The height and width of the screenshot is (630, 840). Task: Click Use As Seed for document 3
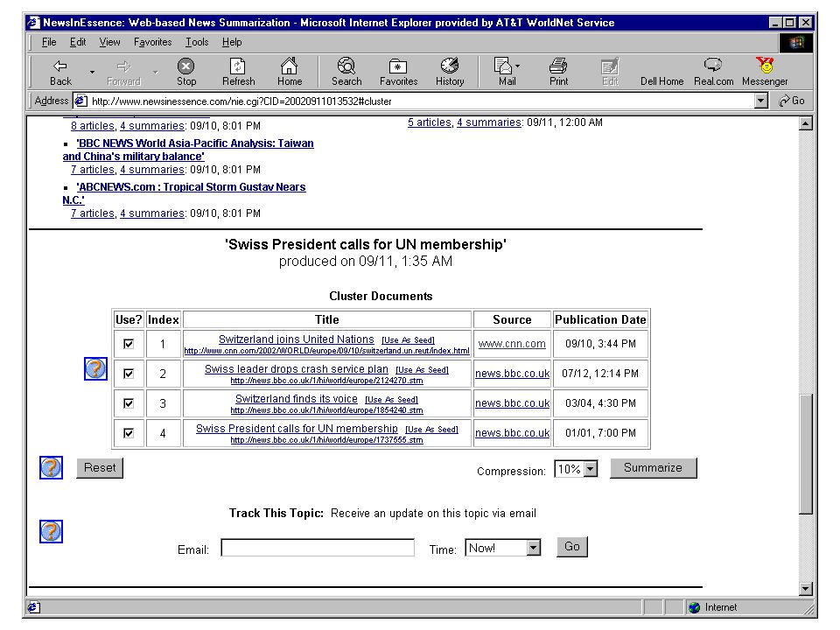[391, 400]
